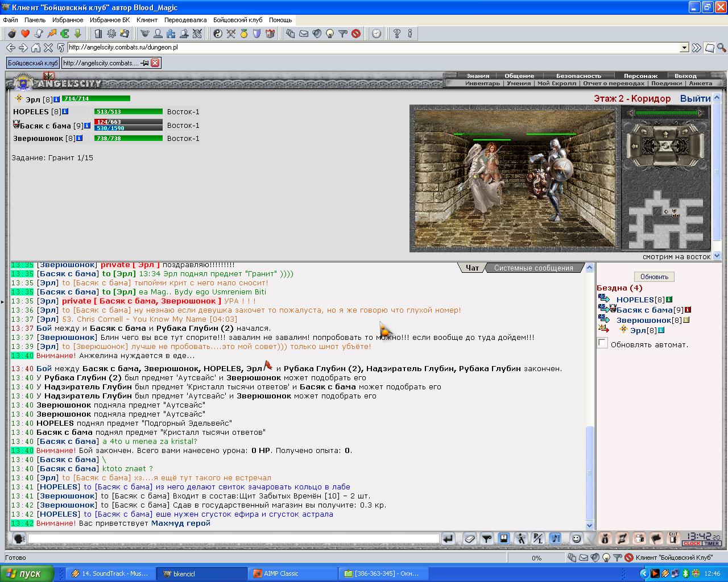Click the red gift box toolbar icon
This screenshot has height=582, width=728.
coord(270,34)
